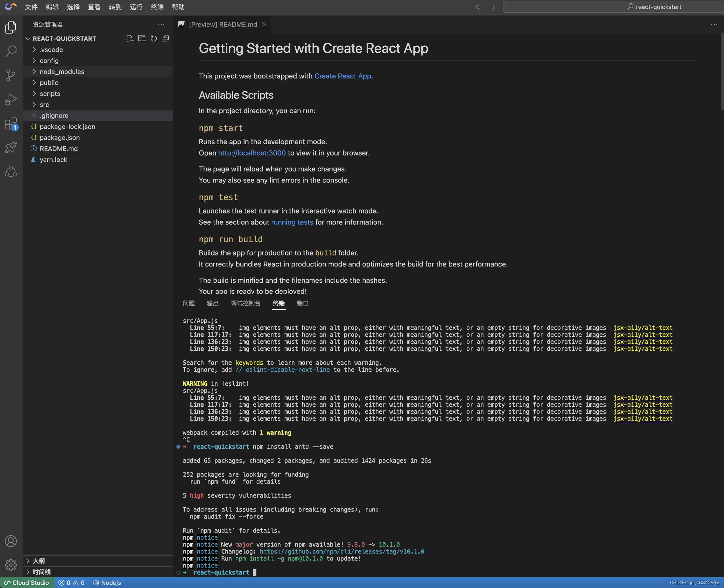Open the 转到 menu
The width and height of the screenshot is (724, 588).
[115, 7]
